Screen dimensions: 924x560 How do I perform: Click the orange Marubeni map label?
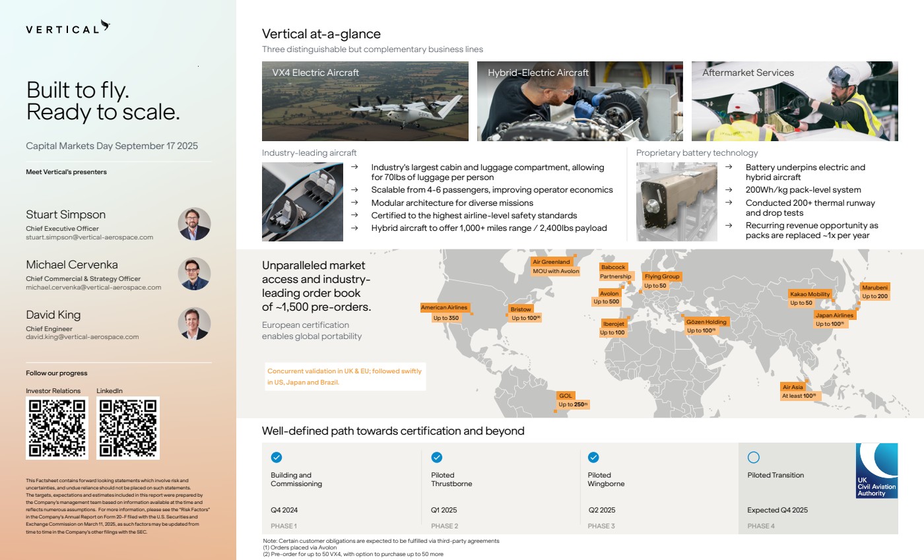tap(875, 288)
